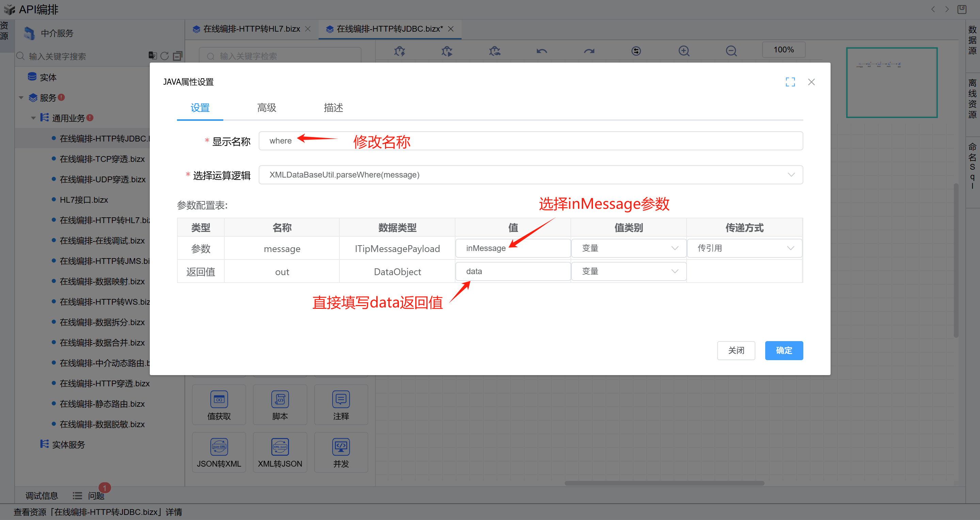
Task: Click the redo arrow in toolbar
Action: [x=589, y=51]
